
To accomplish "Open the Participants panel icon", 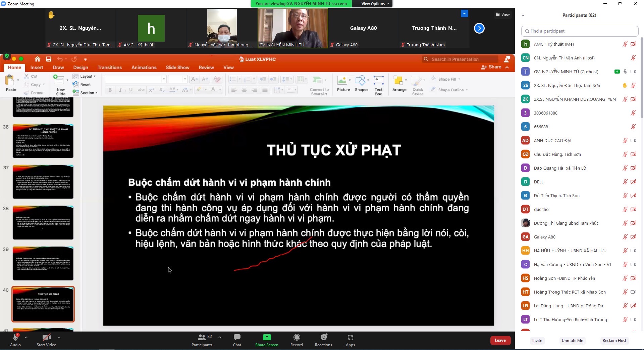I will pos(202,337).
